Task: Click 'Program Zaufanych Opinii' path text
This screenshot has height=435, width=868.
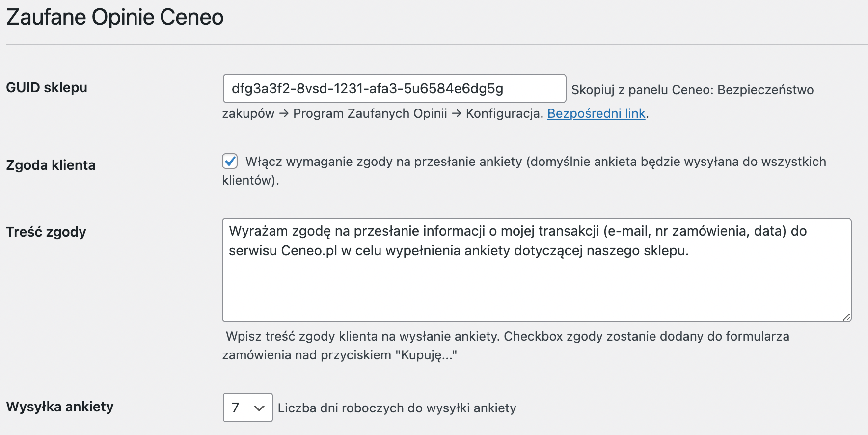Action: (370, 113)
